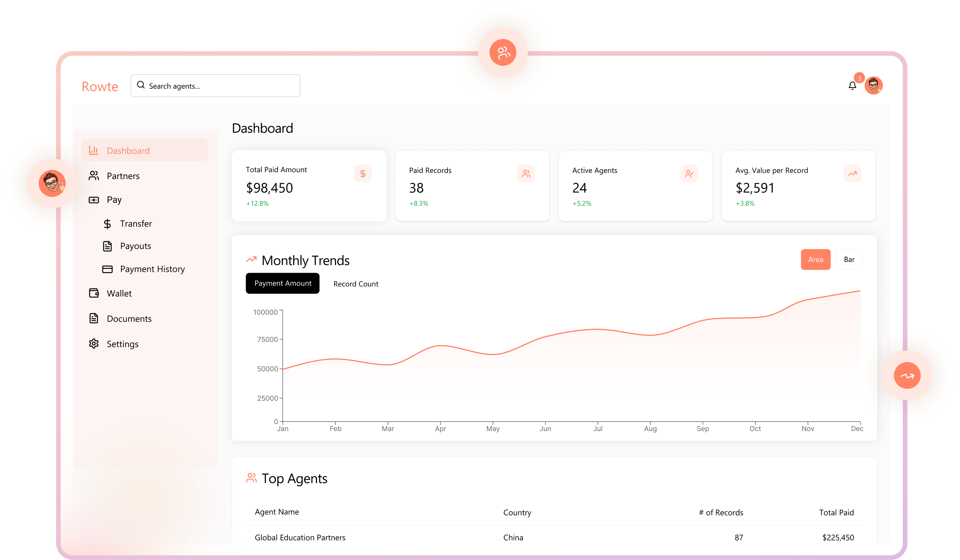Click the Payouts document icon
The width and height of the screenshot is (960, 560).
click(108, 246)
